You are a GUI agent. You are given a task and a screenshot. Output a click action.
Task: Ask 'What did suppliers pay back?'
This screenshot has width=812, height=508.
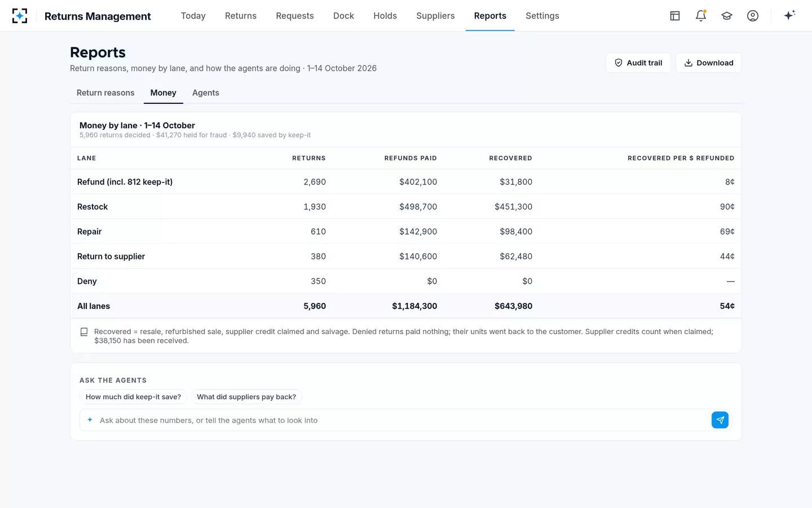tap(246, 397)
